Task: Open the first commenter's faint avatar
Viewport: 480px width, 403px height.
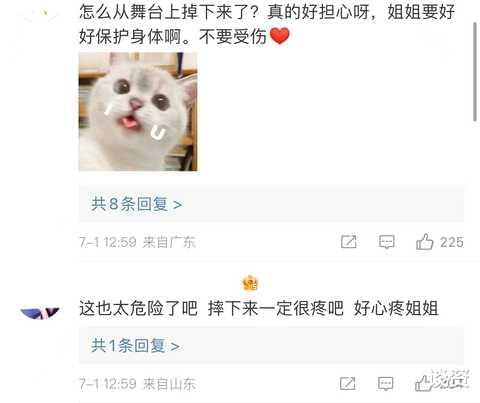Action: 40,13
